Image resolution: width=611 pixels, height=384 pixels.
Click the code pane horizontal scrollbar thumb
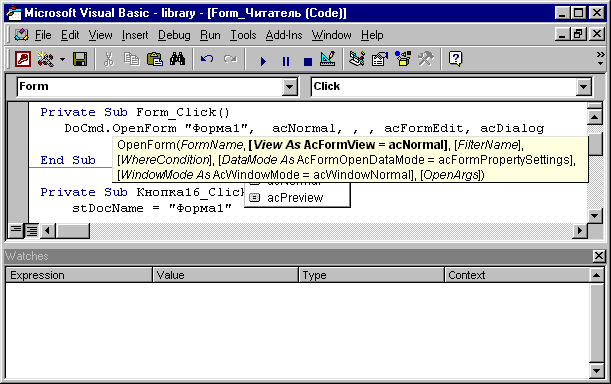pos(73,230)
